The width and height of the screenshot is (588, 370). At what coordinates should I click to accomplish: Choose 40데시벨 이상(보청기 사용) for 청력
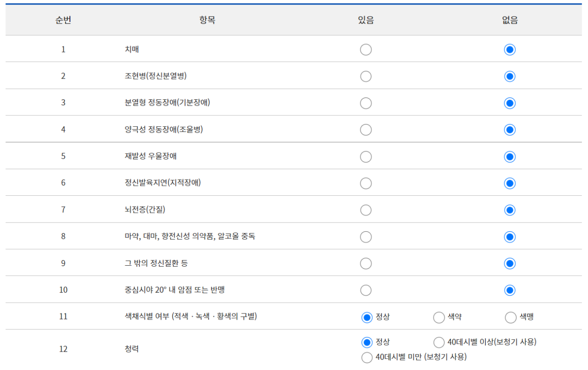pyautogui.click(x=439, y=342)
